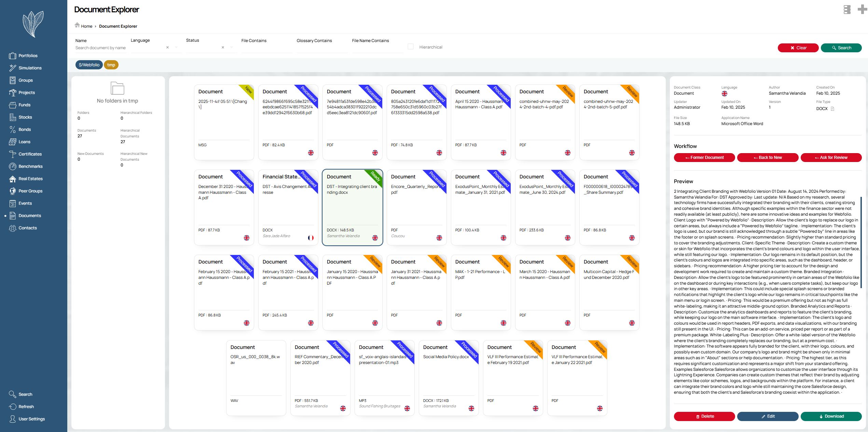Image resolution: width=868 pixels, height=432 pixels.
Task: Clear the Language filter selection
Action: 167,48
